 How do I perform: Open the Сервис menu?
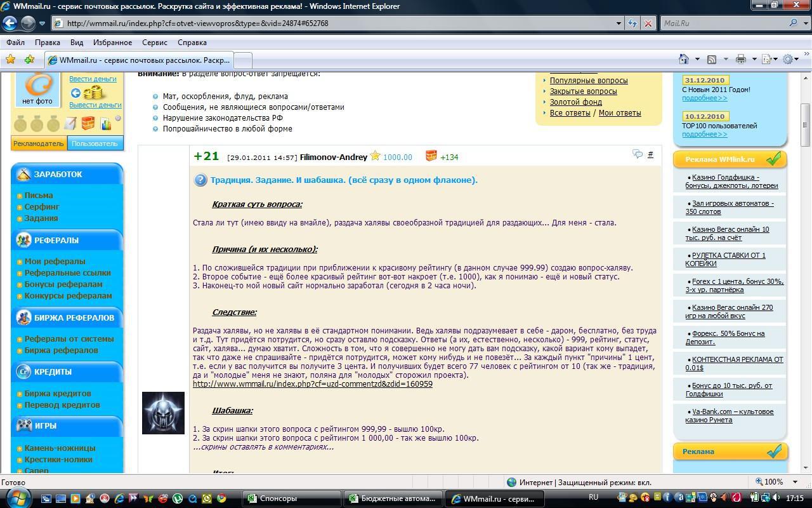click(155, 43)
